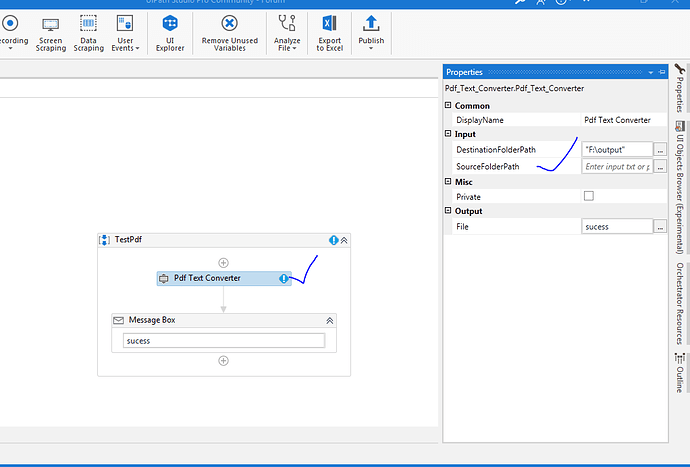View error icon on Pdf Text Converter activity
This screenshot has height=467, width=690.
[x=284, y=278]
